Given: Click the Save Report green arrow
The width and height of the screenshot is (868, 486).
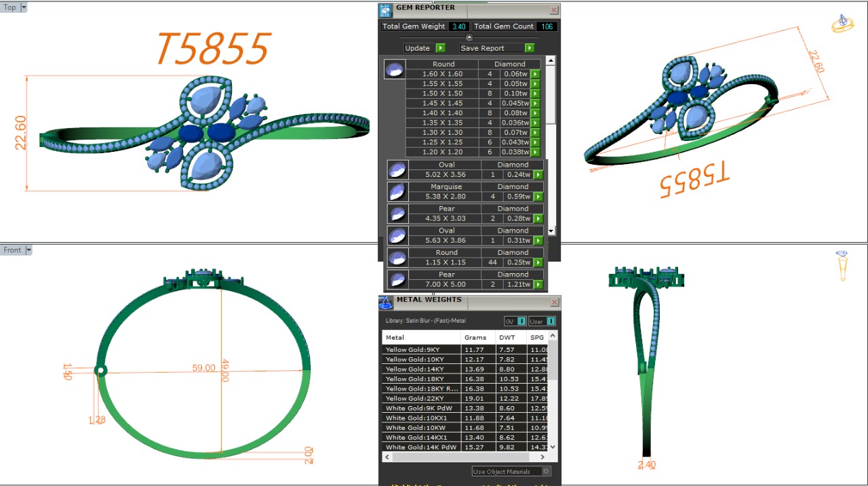Looking at the screenshot, I should point(529,48).
